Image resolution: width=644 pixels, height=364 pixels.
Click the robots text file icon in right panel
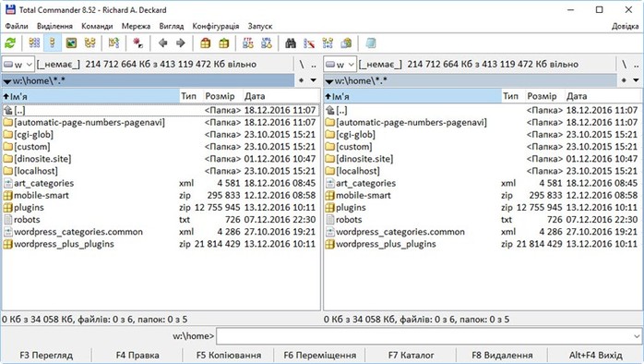329,220
